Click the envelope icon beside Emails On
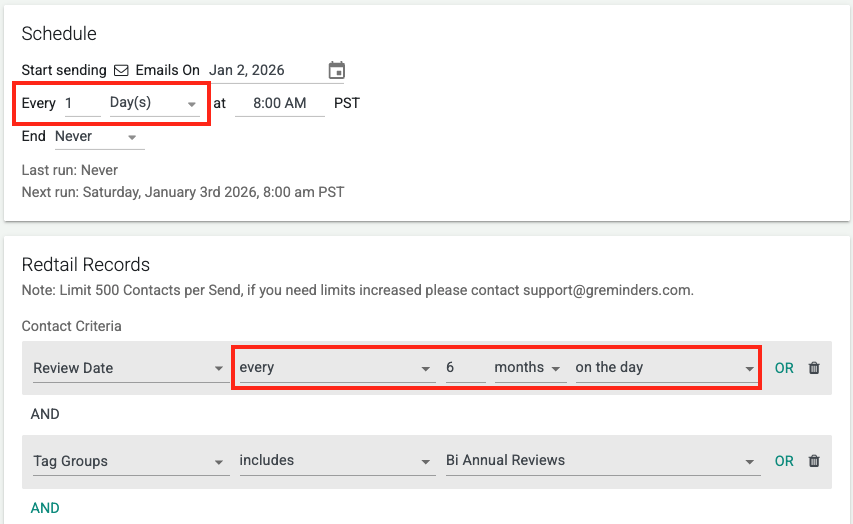Screen dimensions: 853x524 click(x=121, y=70)
